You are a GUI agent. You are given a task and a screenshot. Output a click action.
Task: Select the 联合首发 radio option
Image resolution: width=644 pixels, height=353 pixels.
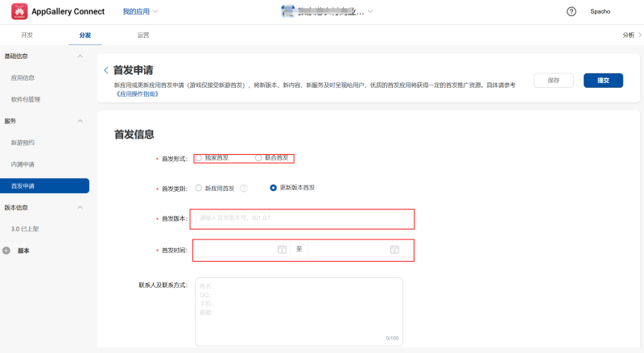pyautogui.click(x=258, y=158)
